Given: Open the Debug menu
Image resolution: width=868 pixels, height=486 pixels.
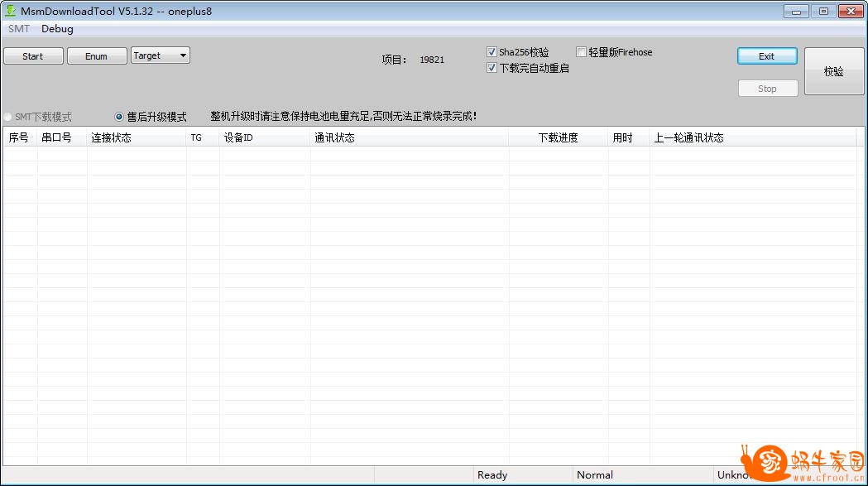Looking at the screenshot, I should click(x=57, y=29).
